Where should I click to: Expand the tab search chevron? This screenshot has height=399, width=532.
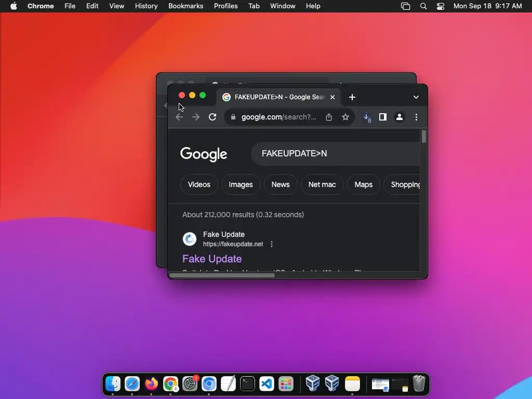(416, 97)
